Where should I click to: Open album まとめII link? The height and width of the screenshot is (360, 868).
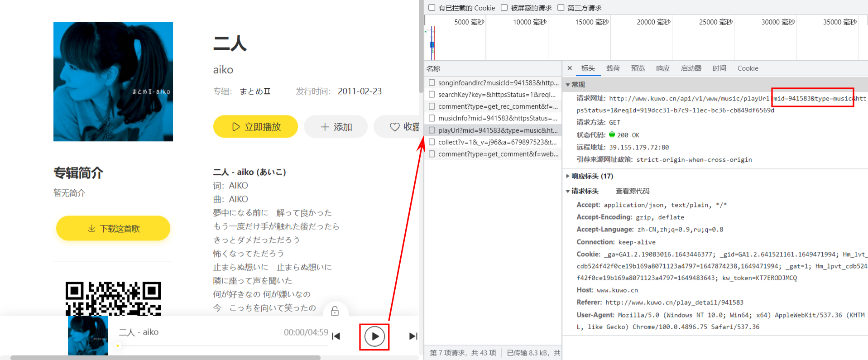(255, 91)
